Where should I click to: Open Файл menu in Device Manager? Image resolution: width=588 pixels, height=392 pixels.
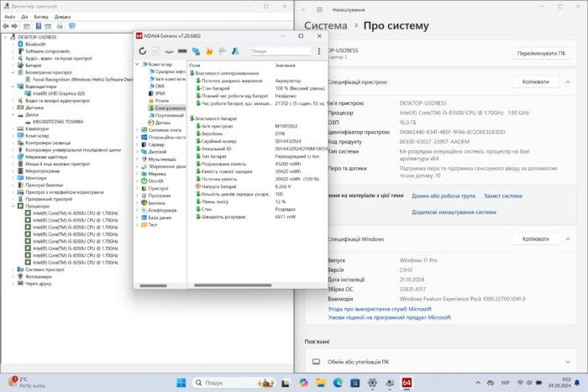click(10, 17)
